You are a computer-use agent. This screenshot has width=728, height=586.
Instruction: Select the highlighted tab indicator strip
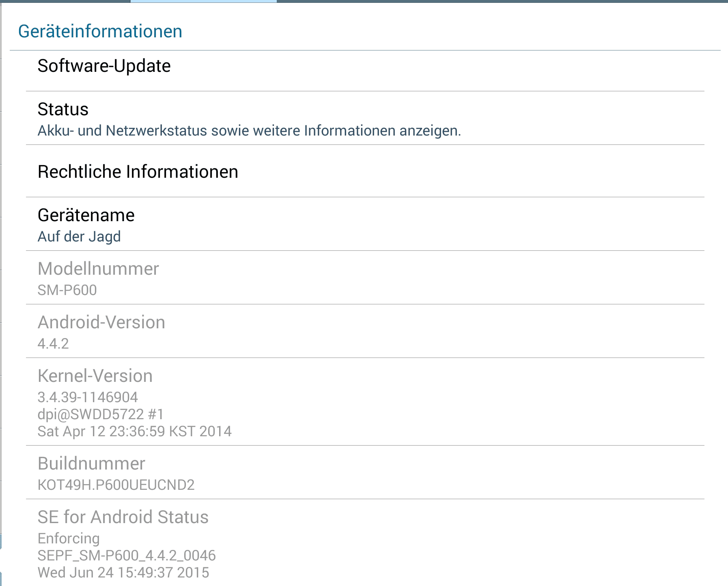pyautogui.click(x=204, y=1)
